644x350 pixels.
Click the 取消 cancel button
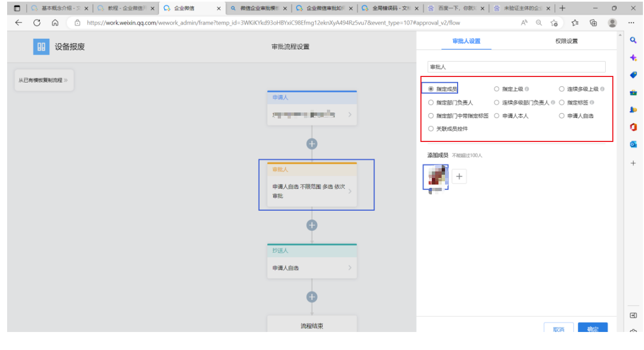559,328
